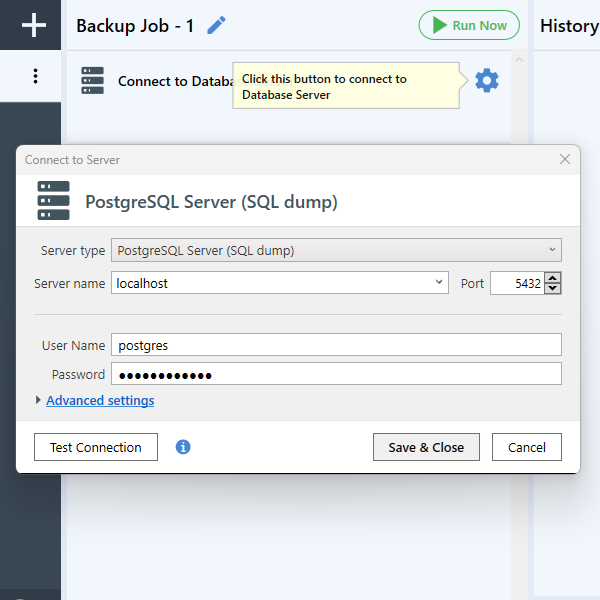Viewport: 600px width, 600px height.
Task: Rename Backup Job - 1 with pencil icon
Action: coord(216,25)
